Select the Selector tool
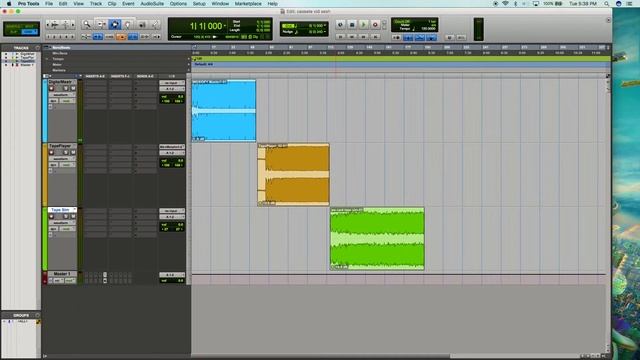The width and height of the screenshot is (640, 360). 115,25
